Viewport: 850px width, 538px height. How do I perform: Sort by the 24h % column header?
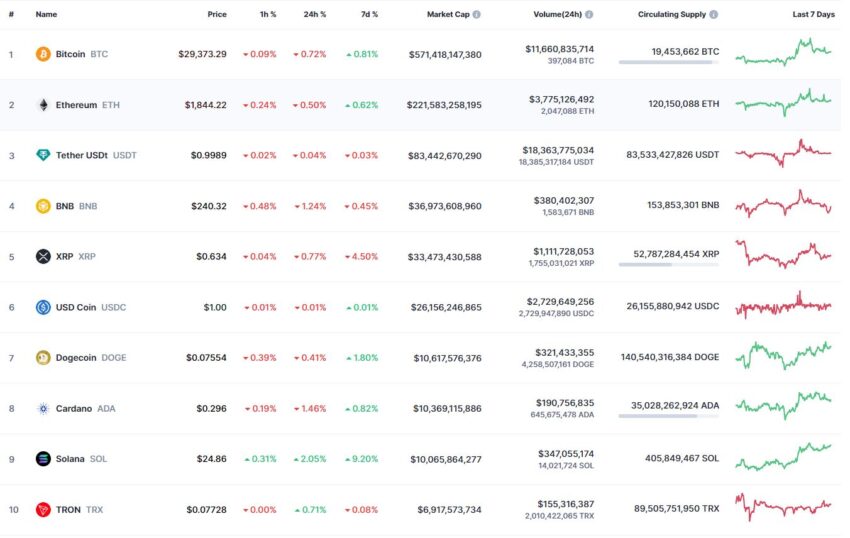point(315,15)
